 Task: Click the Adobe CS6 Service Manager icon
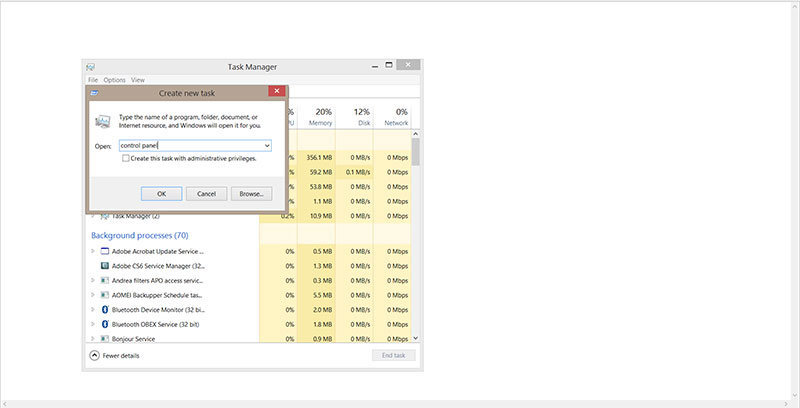105,266
